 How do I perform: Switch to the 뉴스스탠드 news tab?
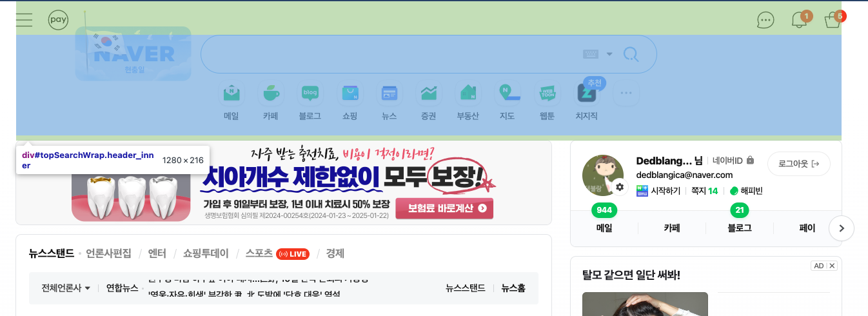(x=52, y=253)
